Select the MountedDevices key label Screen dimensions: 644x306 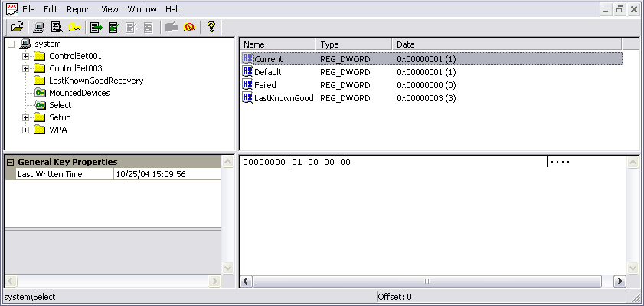(x=80, y=93)
